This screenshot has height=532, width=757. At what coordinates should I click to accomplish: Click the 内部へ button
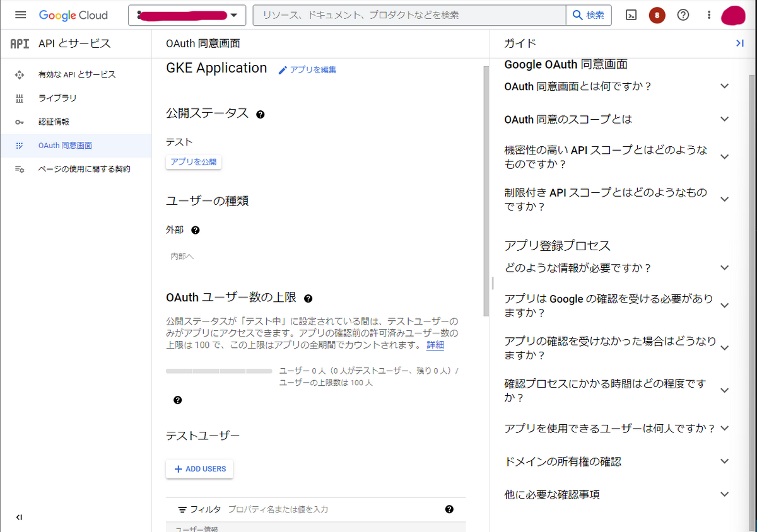(182, 257)
